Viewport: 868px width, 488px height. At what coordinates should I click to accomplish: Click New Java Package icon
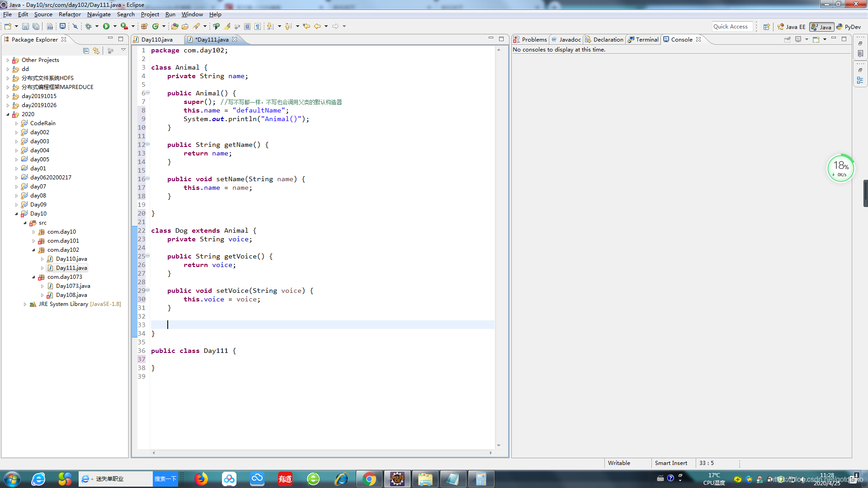145,27
